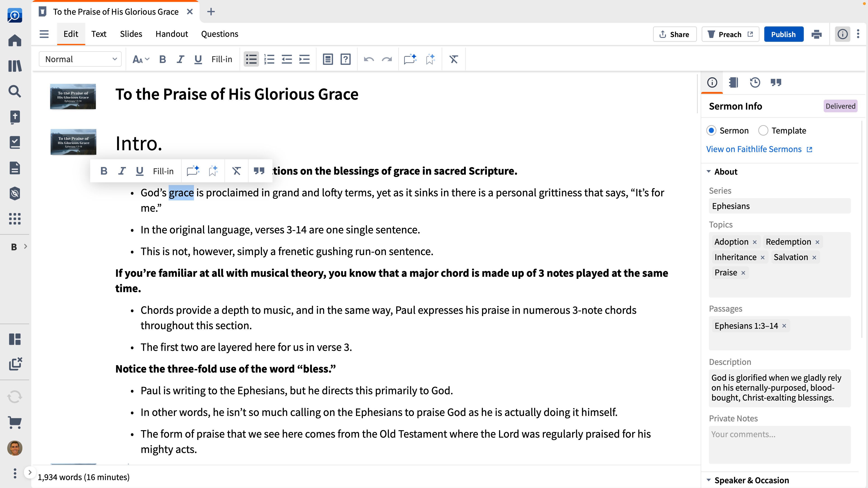Open the Library icon in sidebar
Viewport: 868px width, 488px height.
pos(14,66)
